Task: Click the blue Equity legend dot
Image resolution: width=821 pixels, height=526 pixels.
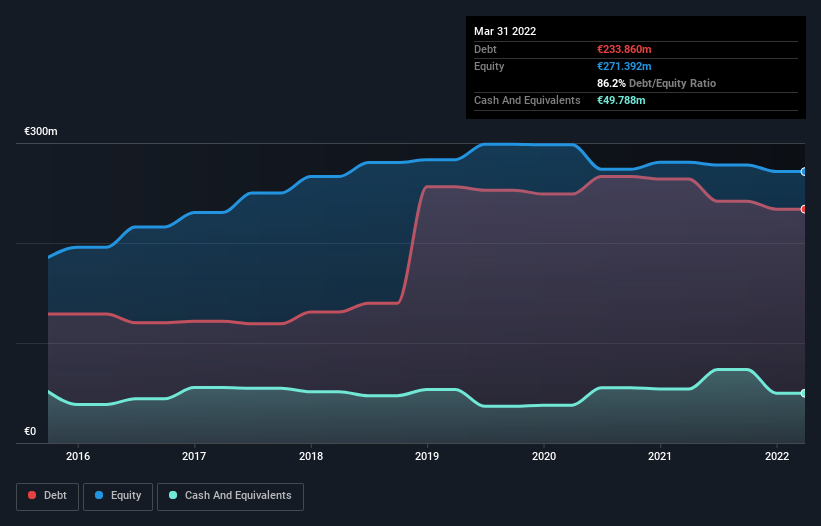Action: [99, 495]
